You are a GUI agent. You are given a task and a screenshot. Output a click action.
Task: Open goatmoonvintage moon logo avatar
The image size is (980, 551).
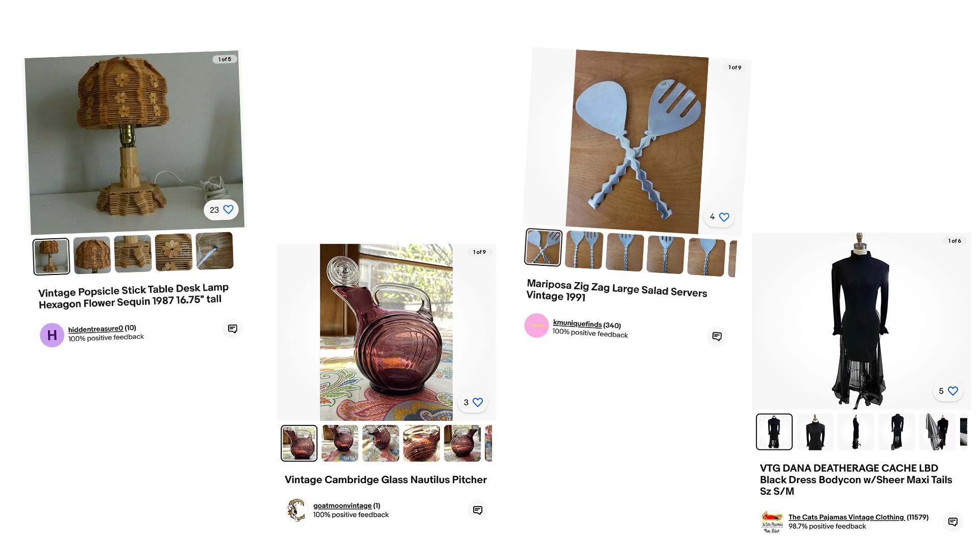pyautogui.click(x=296, y=510)
